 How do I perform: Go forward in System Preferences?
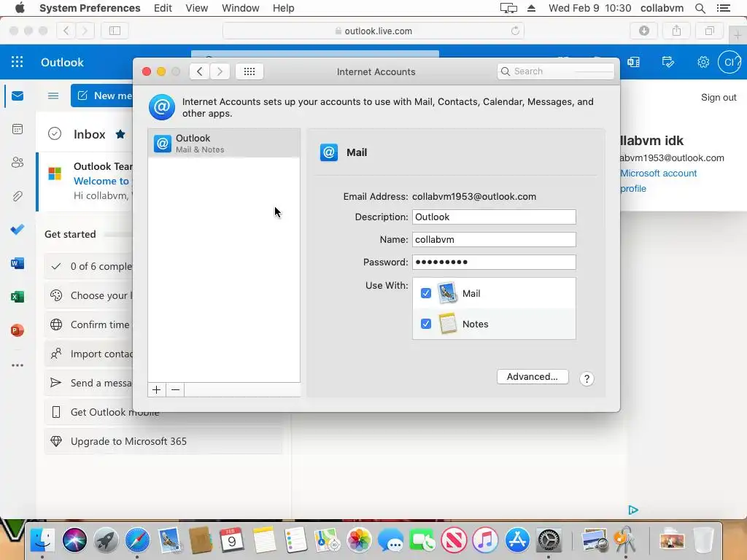coord(220,71)
